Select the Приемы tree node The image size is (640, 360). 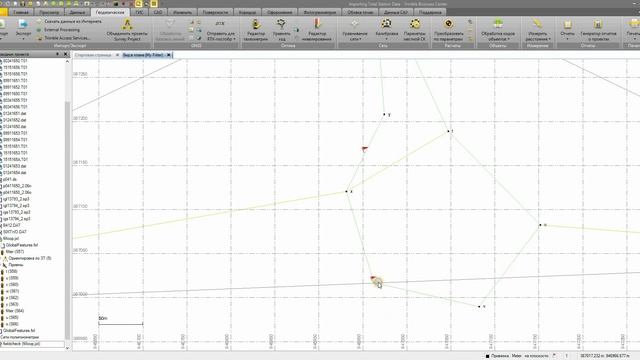[16, 265]
